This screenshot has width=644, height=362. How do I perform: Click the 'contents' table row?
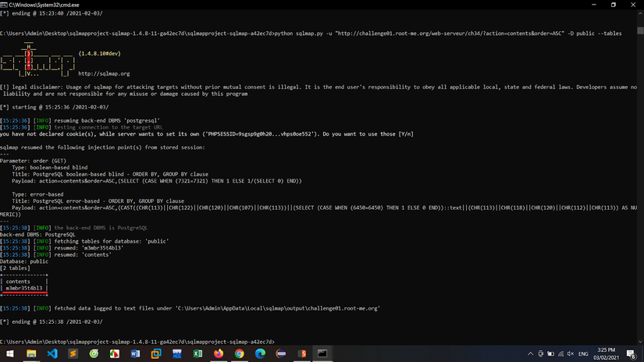18,282
